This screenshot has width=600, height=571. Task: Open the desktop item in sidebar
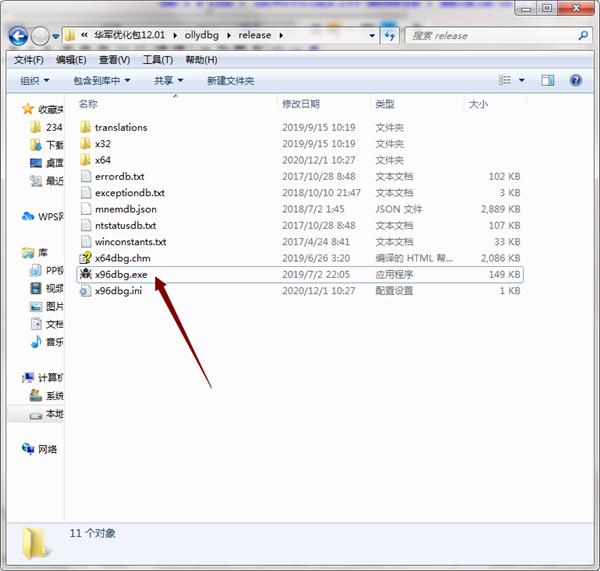[46, 163]
